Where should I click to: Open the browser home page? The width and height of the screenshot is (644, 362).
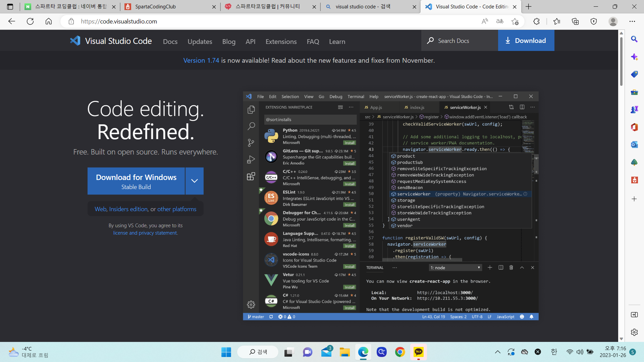[49, 21]
